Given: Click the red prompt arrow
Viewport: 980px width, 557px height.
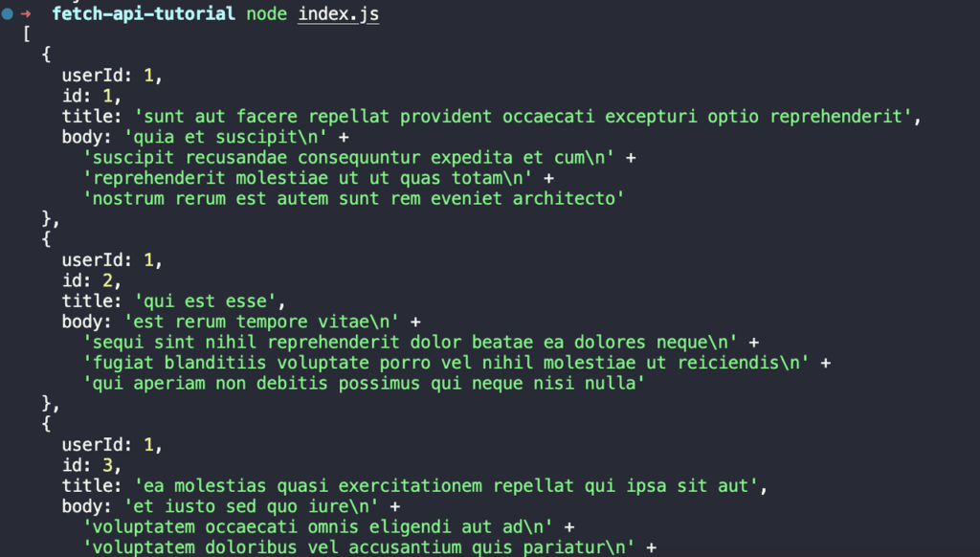Looking at the screenshot, I should tap(26, 13).
